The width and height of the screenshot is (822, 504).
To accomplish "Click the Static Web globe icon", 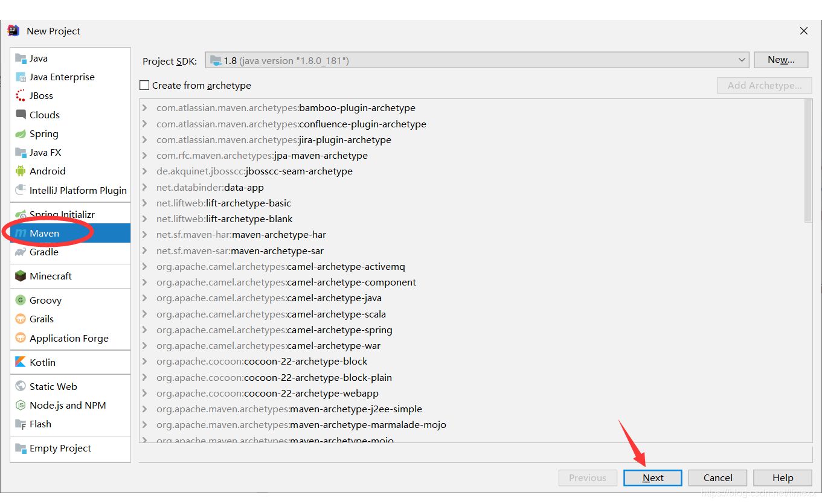I will 21,387.
